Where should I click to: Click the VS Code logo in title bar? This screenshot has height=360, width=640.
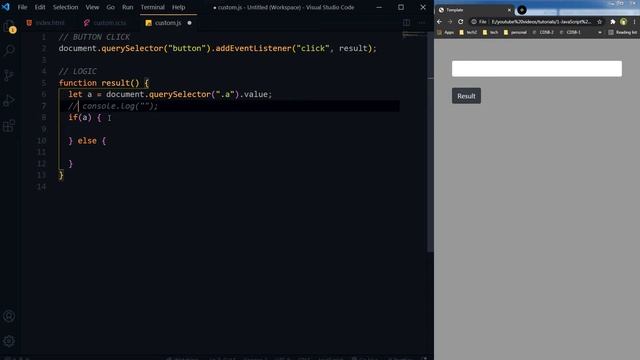pos(6,7)
